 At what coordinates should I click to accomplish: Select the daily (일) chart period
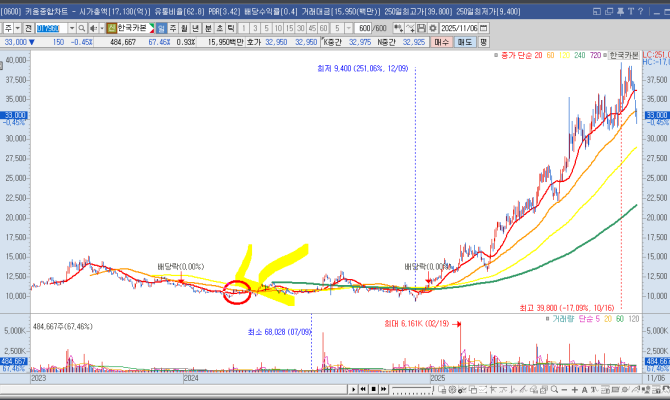point(162,28)
